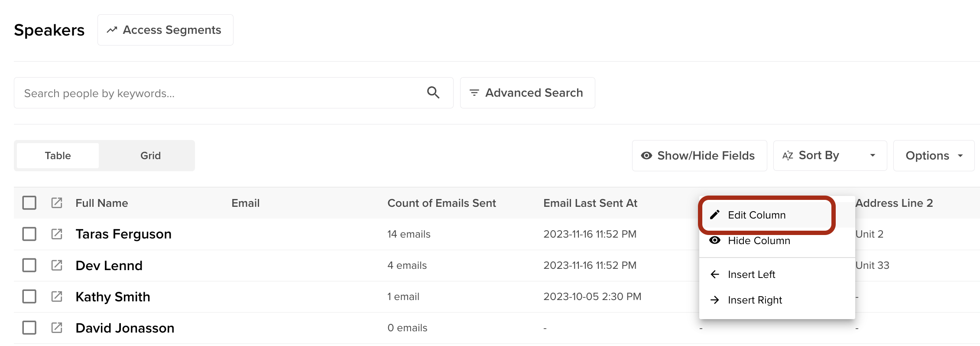Select Edit Column in the context menu
980x346 pixels.
click(x=756, y=215)
